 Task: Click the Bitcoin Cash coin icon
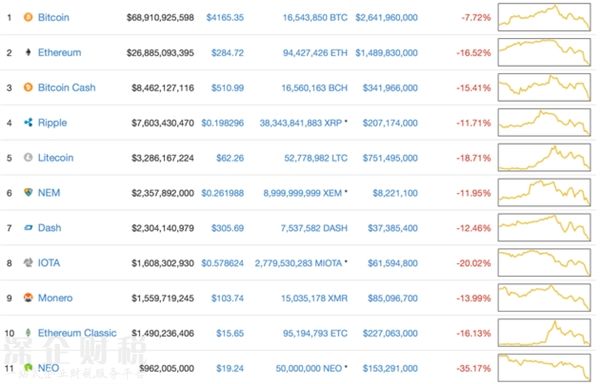tap(28, 87)
